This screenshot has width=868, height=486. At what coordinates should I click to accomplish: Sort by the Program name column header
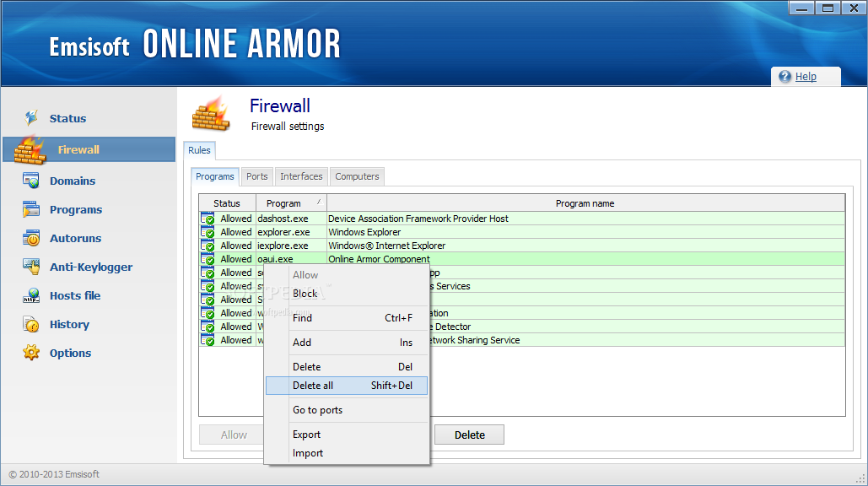click(585, 203)
